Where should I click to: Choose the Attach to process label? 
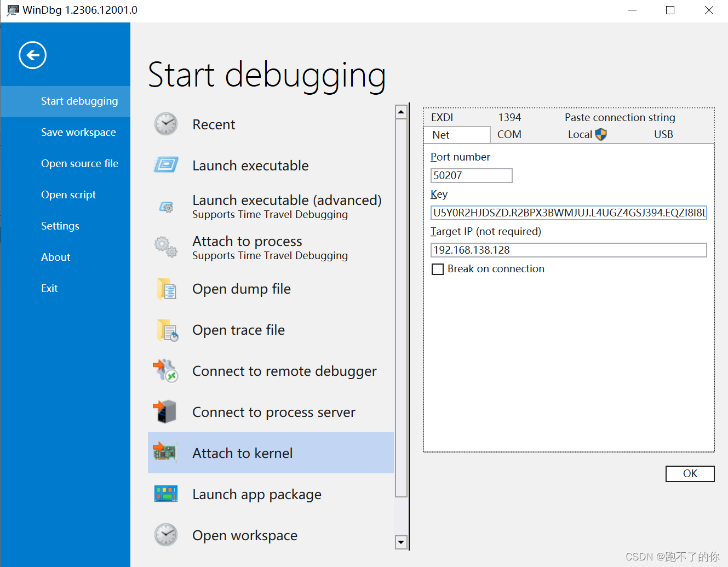247,241
